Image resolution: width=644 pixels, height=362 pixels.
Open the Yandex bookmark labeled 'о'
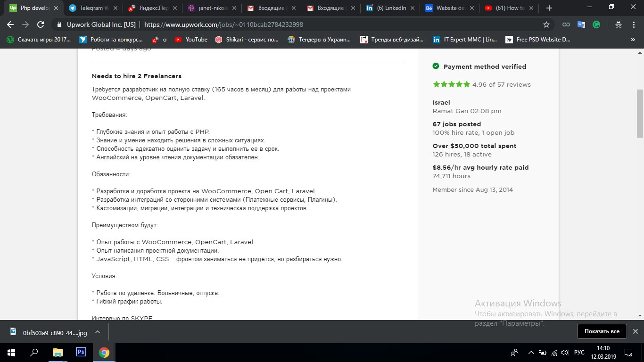(159, 40)
